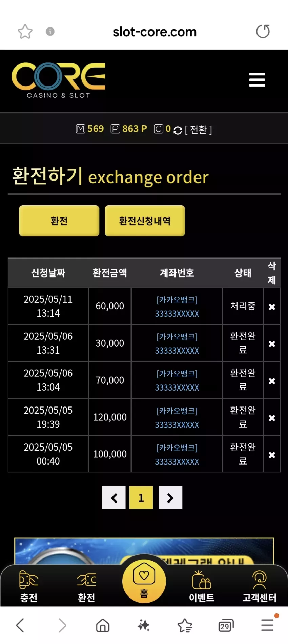
Task: Click the [ 전환 ] conversion link
Action: coord(199,130)
